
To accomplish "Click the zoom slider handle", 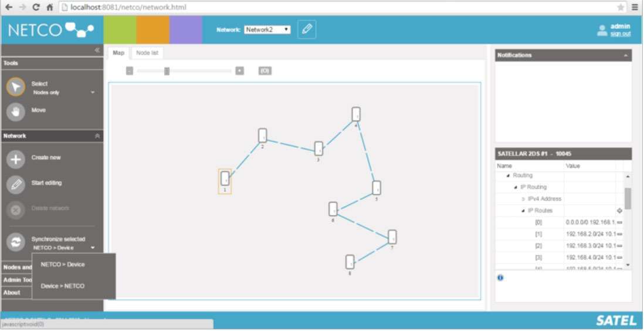I will (x=167, y=71).
